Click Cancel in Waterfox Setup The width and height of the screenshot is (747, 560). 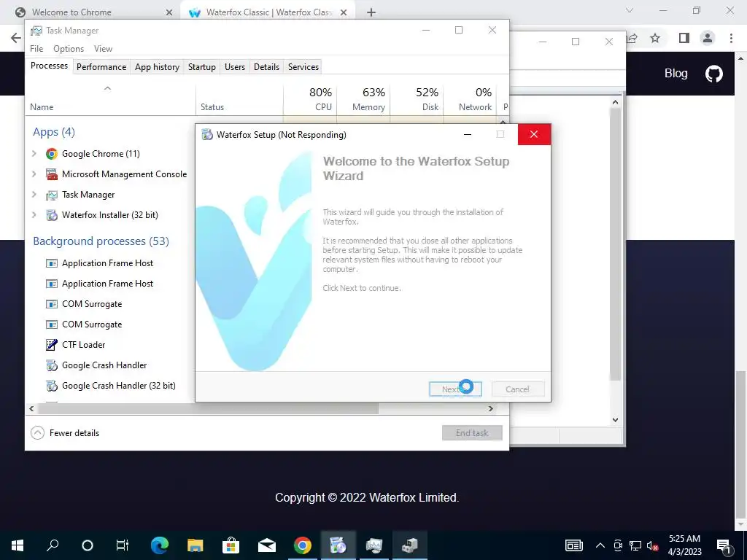517,389
